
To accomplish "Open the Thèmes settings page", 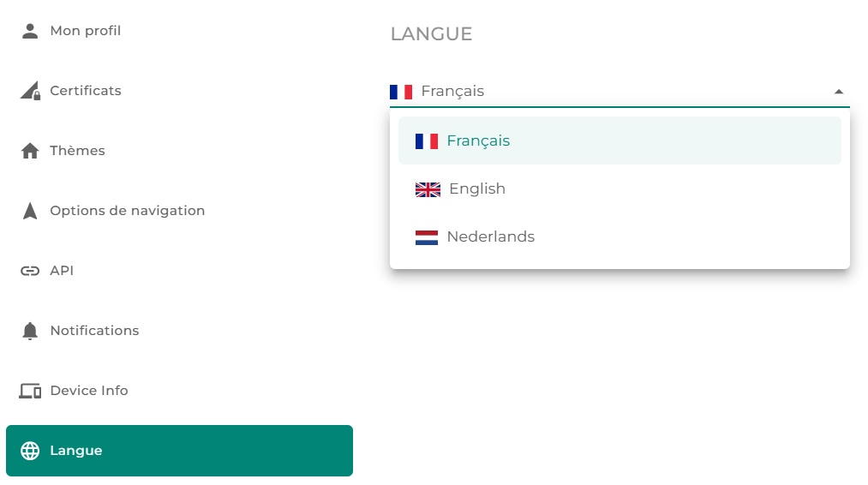I will [77, 151].
